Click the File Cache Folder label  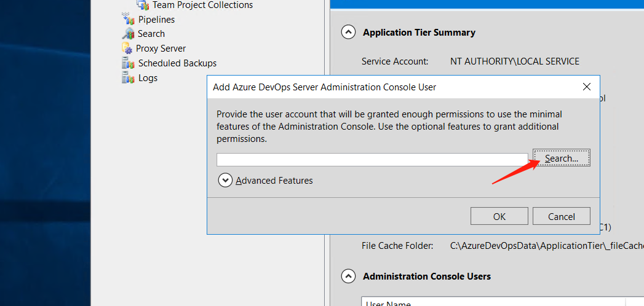pyautogui.click(x=397, y=246)
